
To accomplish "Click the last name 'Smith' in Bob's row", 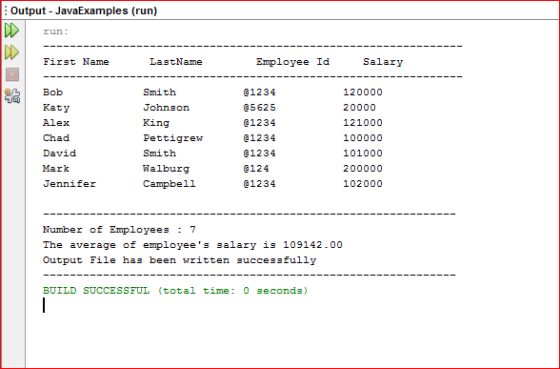I will (x=160, y=92).
